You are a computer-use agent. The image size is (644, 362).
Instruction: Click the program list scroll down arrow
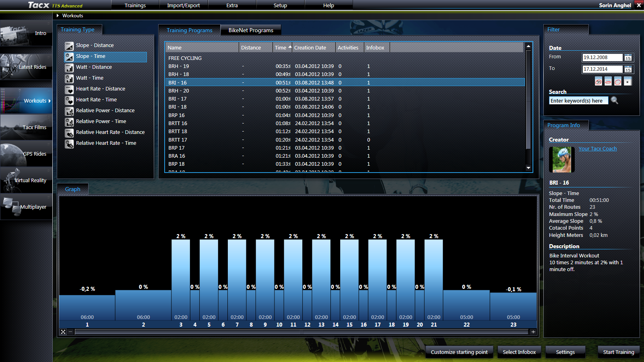(x=528, y=168)
